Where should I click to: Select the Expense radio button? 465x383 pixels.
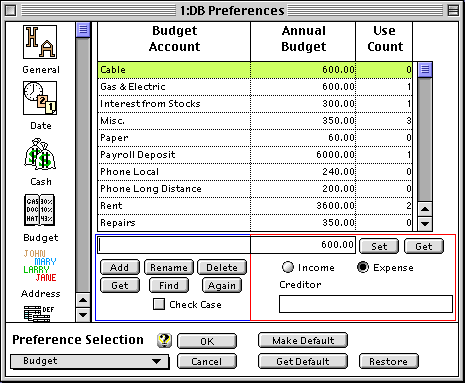point(363,267)
